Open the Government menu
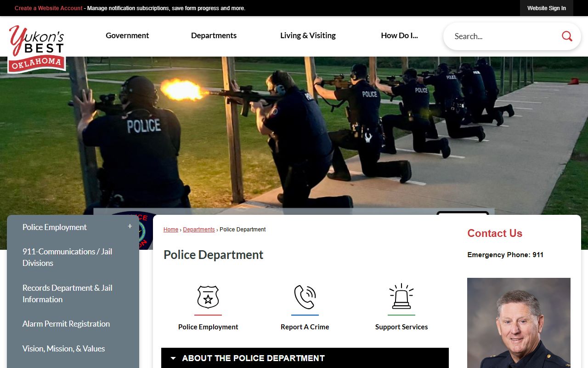 (127, 36)
